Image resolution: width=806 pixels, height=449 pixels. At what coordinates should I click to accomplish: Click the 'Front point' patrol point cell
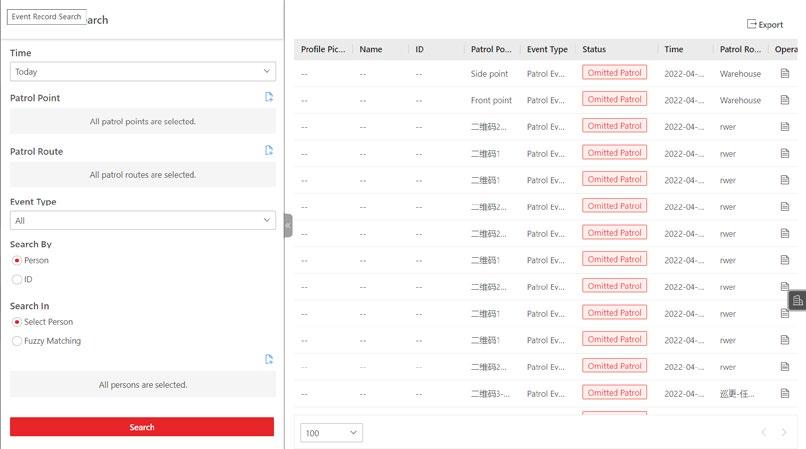[x=491, y=100]
